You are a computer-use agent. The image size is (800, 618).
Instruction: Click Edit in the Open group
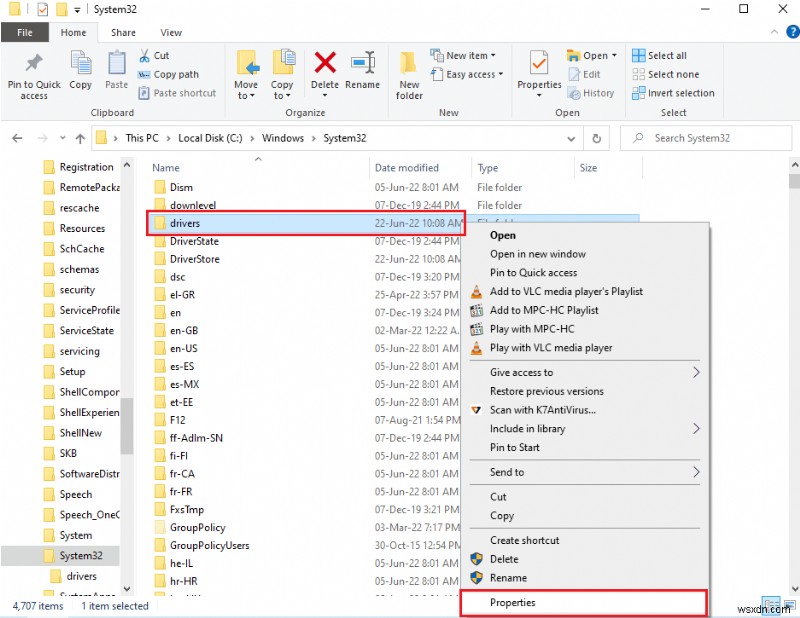(x=585, y=75)
